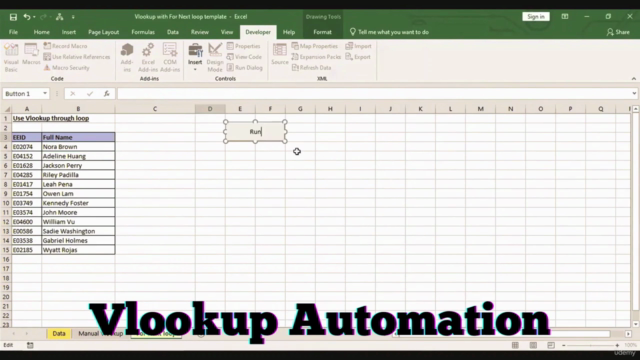Expand the Name Box dropdown
Screen dimensions: 640x360
45,93
